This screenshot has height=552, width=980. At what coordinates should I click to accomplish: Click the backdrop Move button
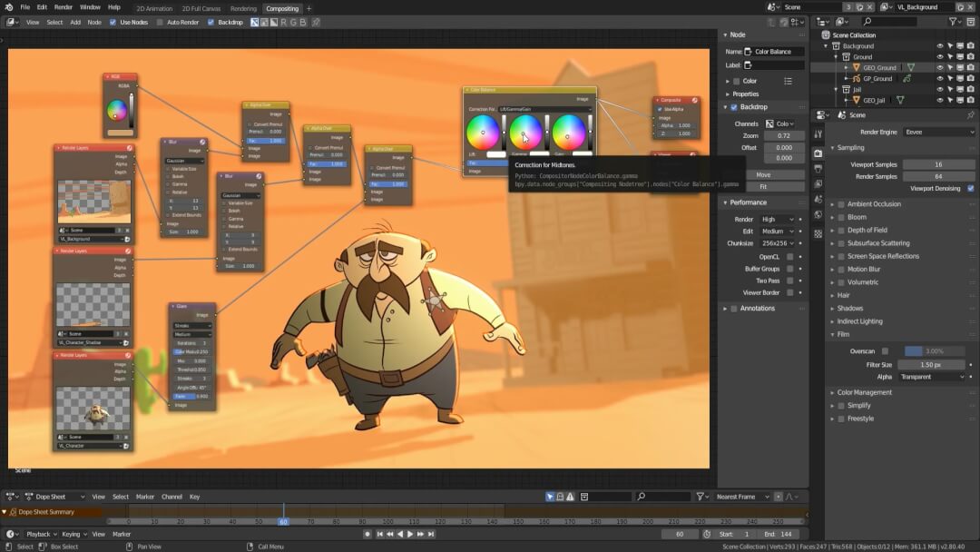click(763, 175)
